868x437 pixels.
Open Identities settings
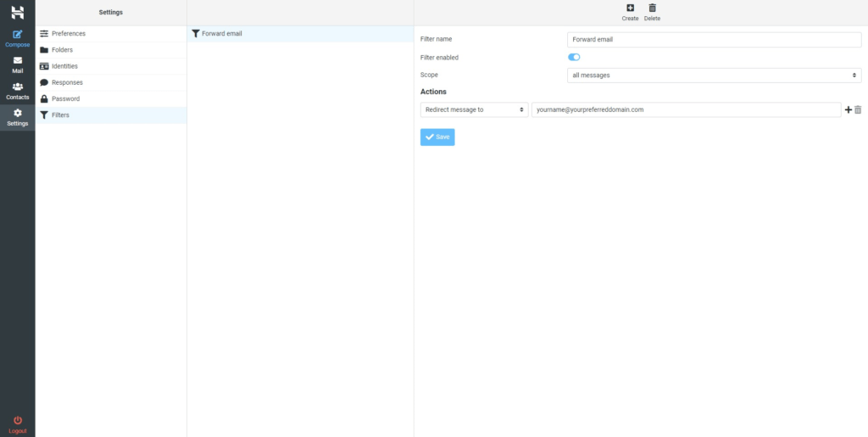click(111, 66)
